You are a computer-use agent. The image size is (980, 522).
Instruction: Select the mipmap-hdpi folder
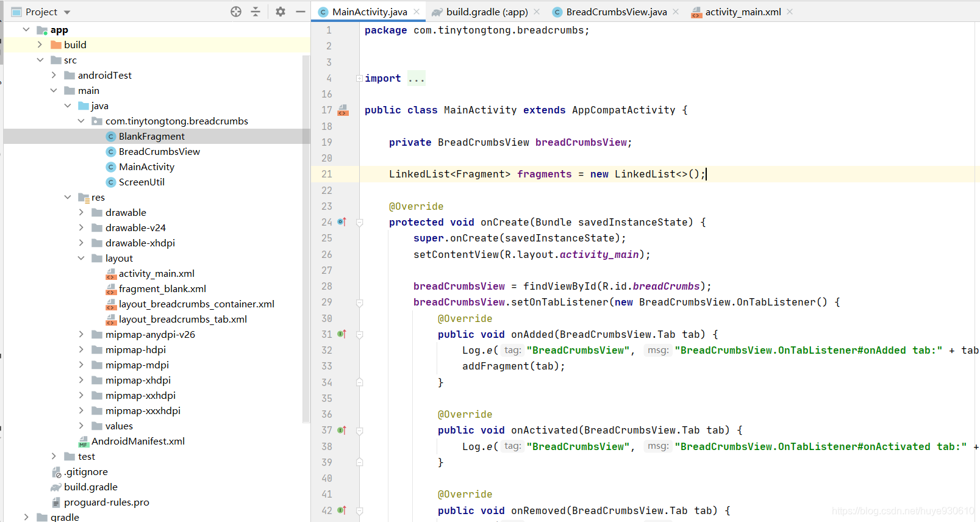click(x=135, y=349)
